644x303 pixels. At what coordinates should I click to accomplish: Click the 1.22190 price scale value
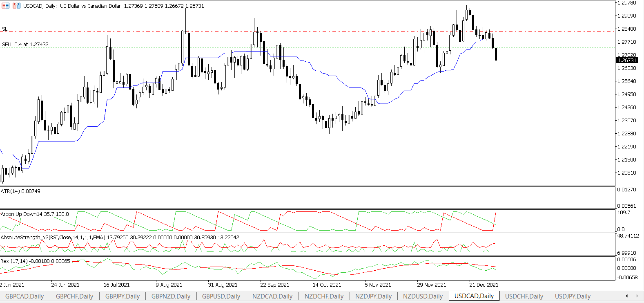[x=626, y=147]
